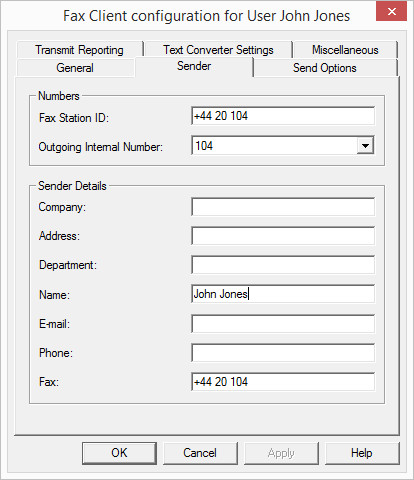Select the Miscellaneous tab
The width and height of the screenshot is (414, 480).
(345, 50)
